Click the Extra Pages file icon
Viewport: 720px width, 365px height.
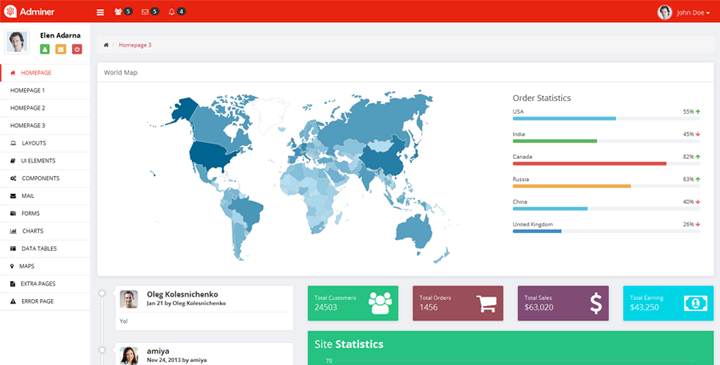(12, 284)
